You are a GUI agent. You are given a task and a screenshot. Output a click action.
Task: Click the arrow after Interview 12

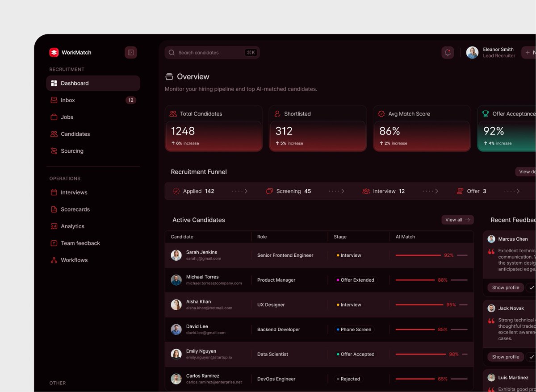[x=431, y=191]
